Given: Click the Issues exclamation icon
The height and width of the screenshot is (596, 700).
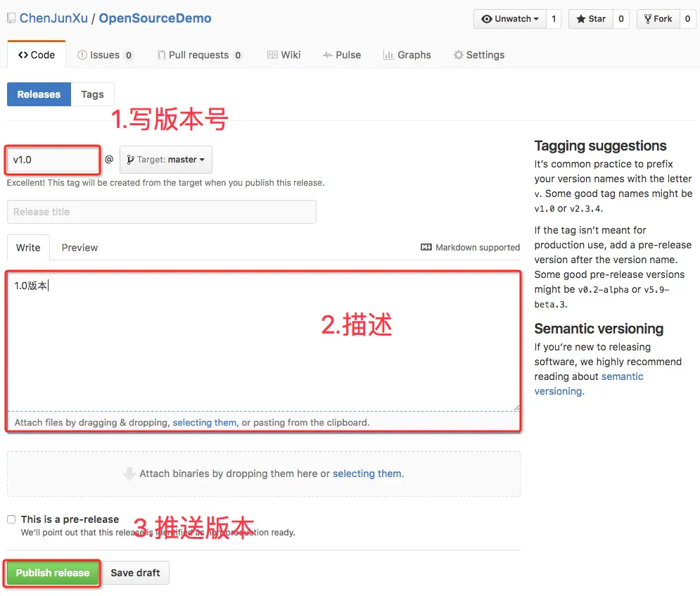Looking at the screenshot, I should coord(82,55).
